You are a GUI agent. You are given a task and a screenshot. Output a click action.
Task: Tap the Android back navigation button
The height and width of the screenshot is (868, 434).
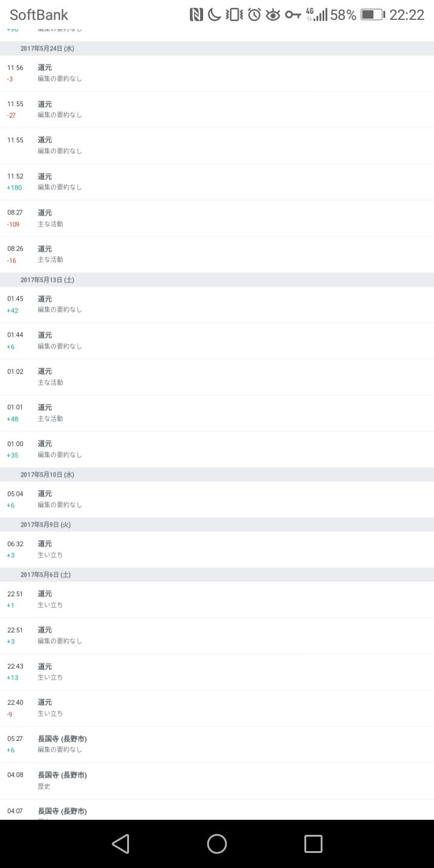pos(121,843)
